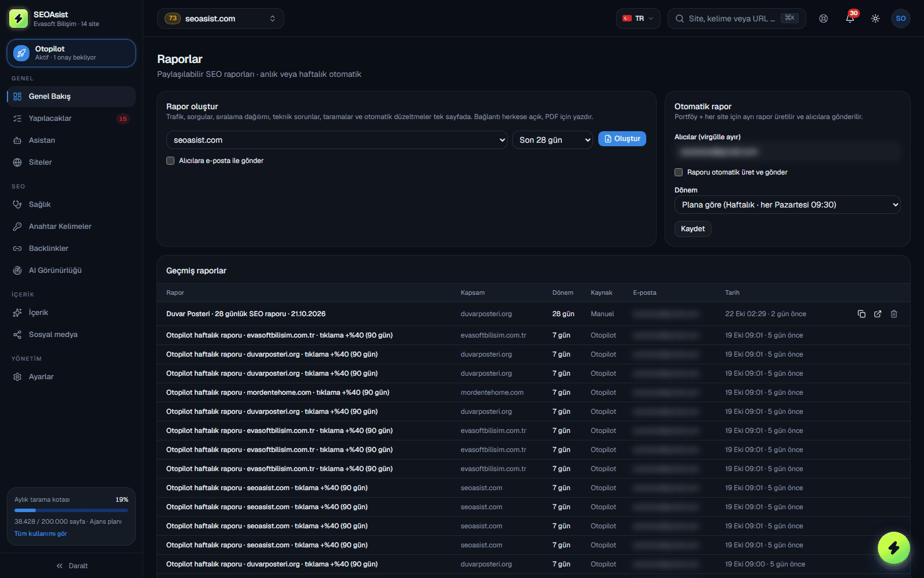Open the TR language selector

coord(638,18)
